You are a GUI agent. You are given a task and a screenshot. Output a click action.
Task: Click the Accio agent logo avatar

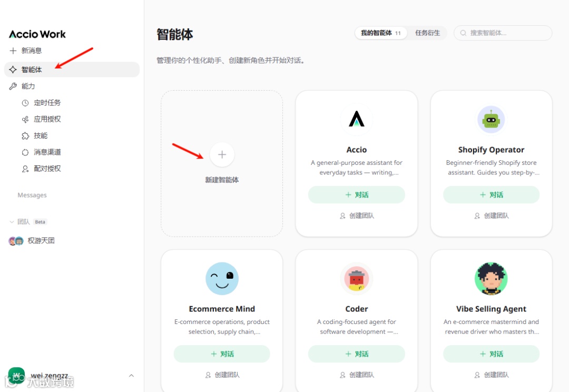tap(357, 120)
